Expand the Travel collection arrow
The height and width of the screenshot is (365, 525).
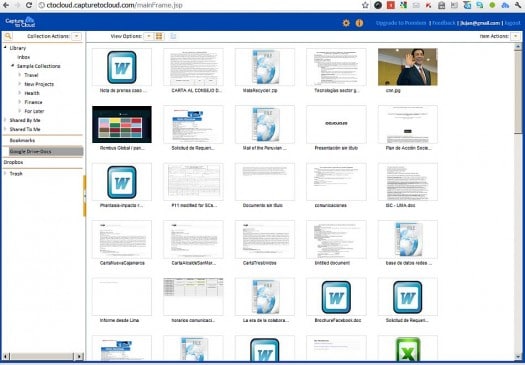point(20,75)
